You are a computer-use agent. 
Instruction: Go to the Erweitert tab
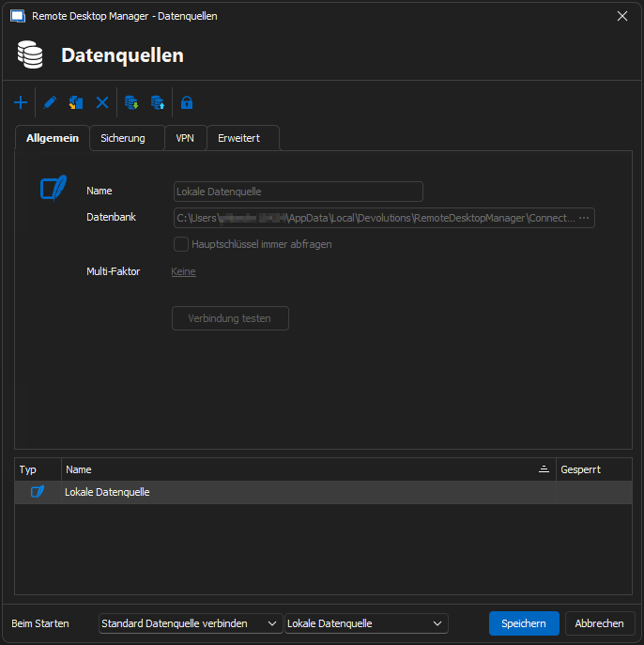pos(238,138)
